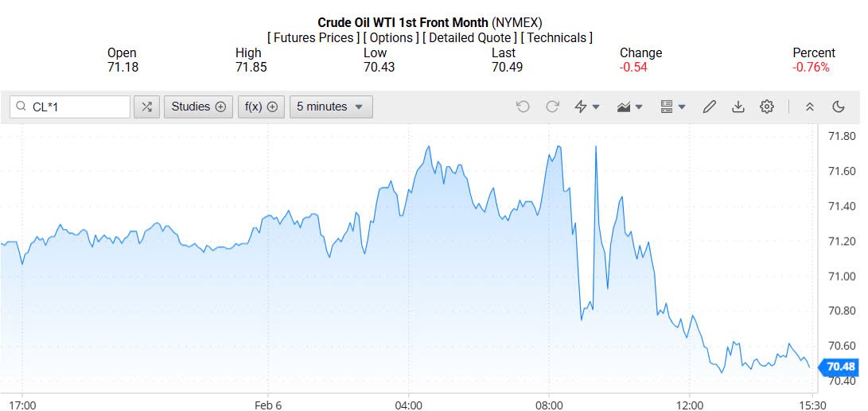Navigate to the Technicals link
868x411 pixels.
[x=556, y=37]
